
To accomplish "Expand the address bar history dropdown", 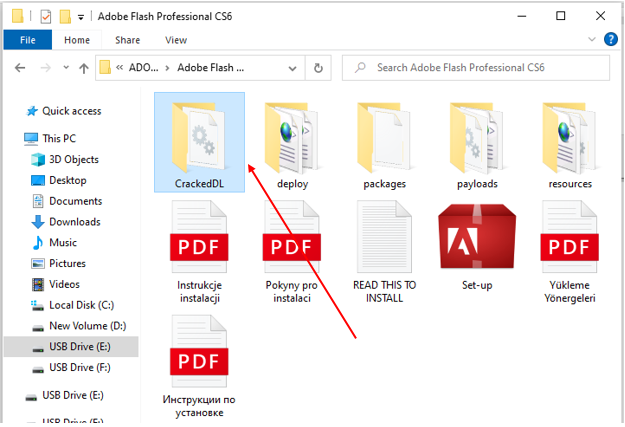I will pos(292,68).
